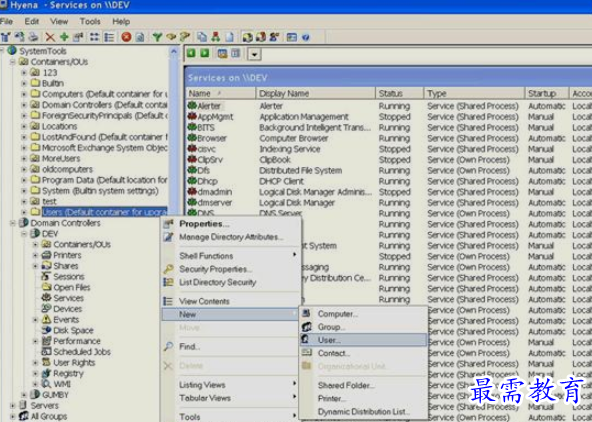Open the Tabular Views submenu

click(x=231, y=398)
